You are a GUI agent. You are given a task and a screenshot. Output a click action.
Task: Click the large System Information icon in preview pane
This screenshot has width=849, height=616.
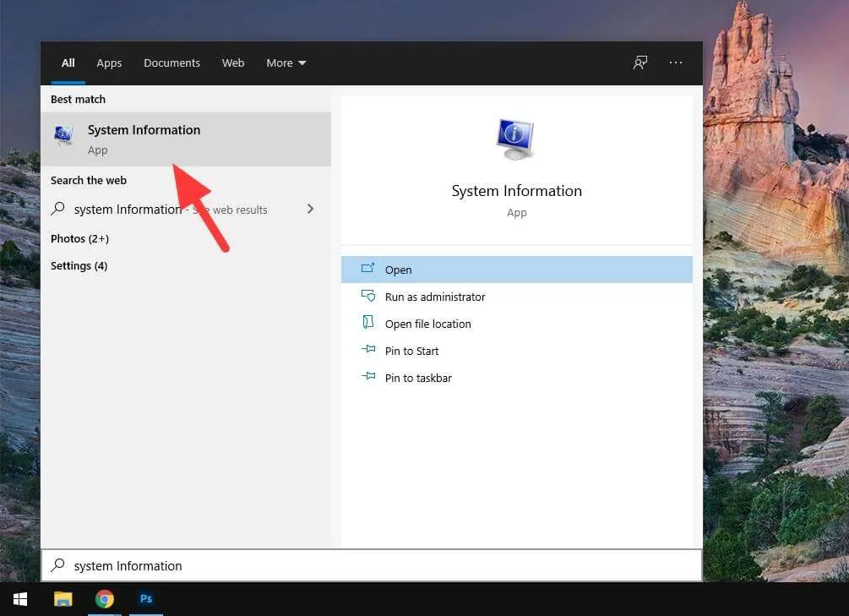pyautogui.click(x=515, y=139)
